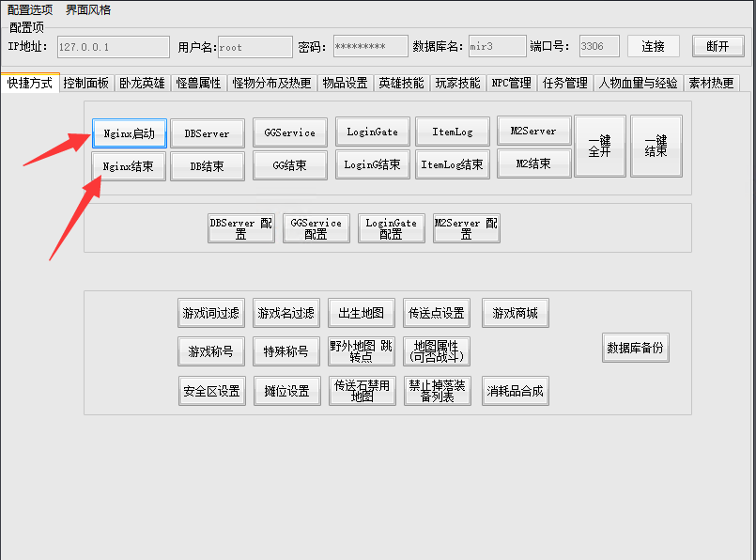Switch to the 控制面板 tab
Image resolution: width=756 pixels, height=560 pixels.
click(x=86, y=83)
